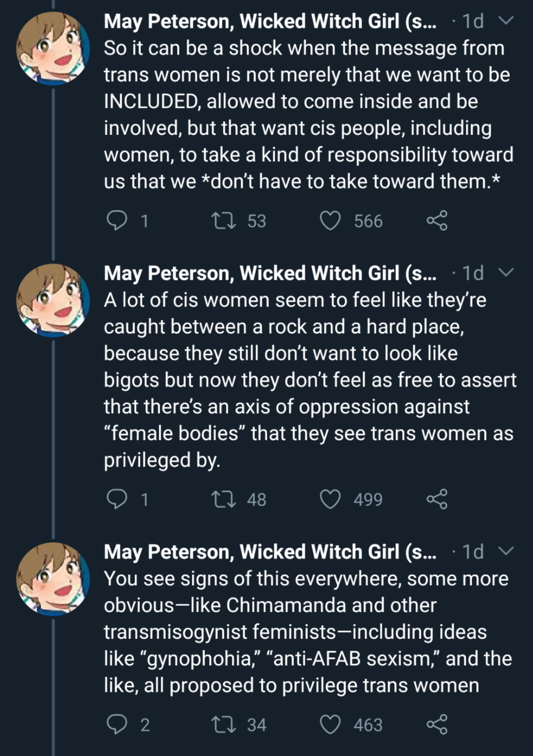Share the first tweet about responsibility

pyautogui.click(x=437, y=221)
